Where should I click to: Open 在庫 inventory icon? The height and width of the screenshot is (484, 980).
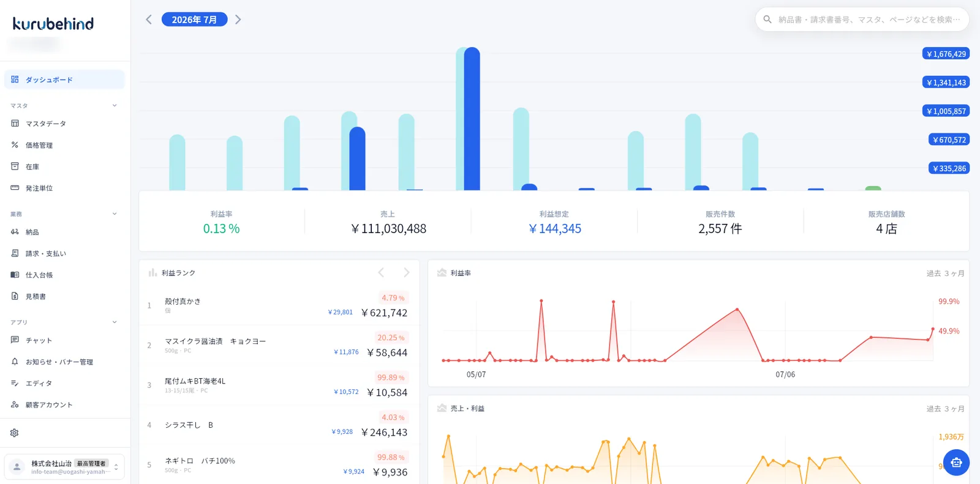pos(15,166)
